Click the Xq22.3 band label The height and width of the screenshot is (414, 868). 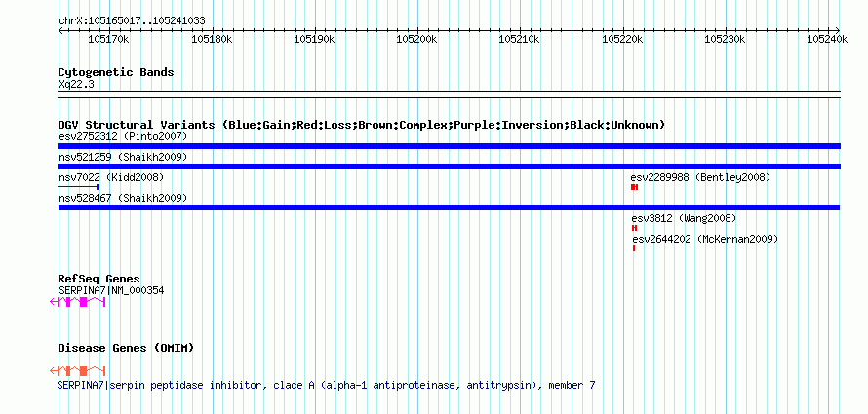[x=76, y=85]
